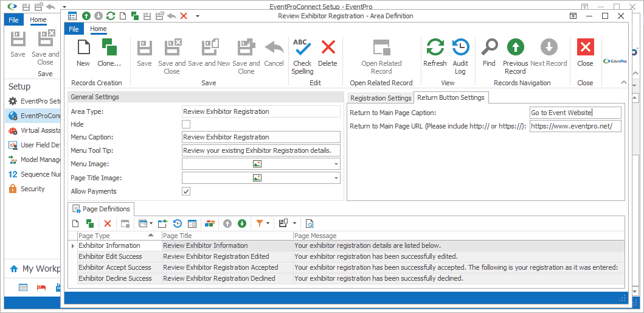Expand the view window dropdown in grid toolbar
The height and width of the screenshot is (313, 644).
[151, 223]
